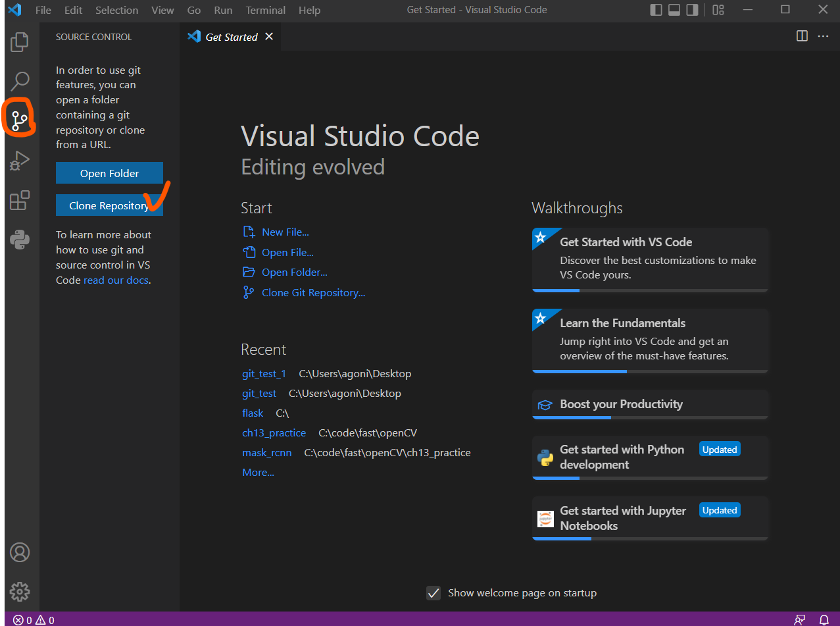The image size is (840, 626).
Task: Click the VS Code logo in title bar
Action: (x=14, y=10)
